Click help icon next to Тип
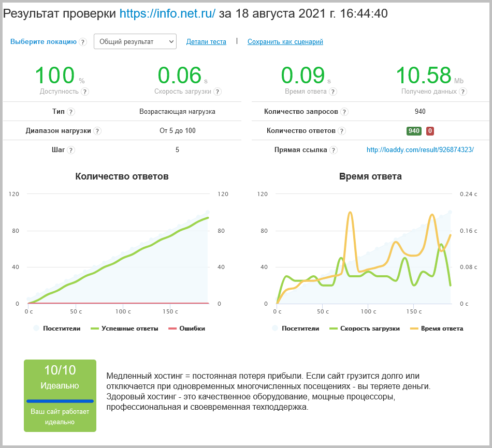This screenshot has width=492, height=448. pos(71,112)
